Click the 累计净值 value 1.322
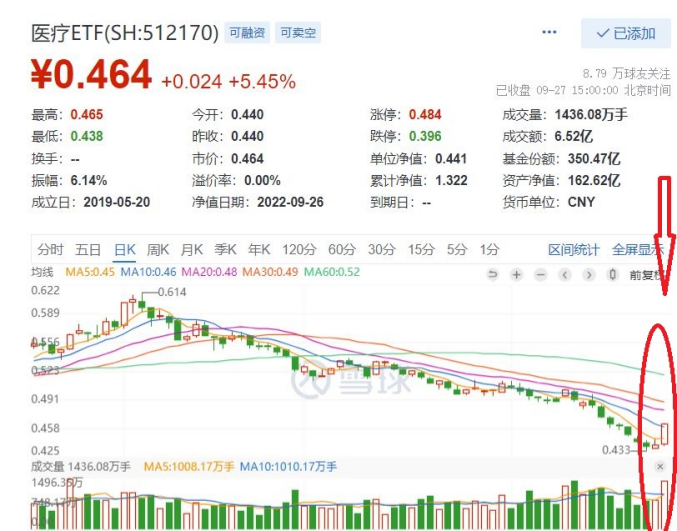 click(x=451, y=180)
